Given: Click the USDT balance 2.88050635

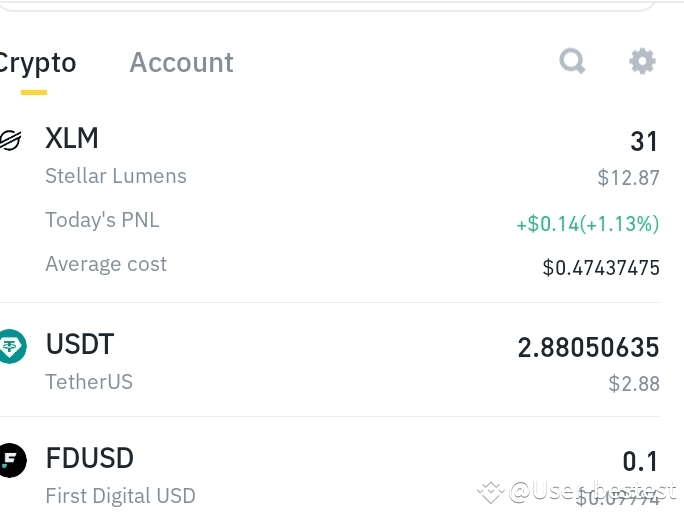Looking at the screenshot, I should pyautogui.click(x=588, y=347).
